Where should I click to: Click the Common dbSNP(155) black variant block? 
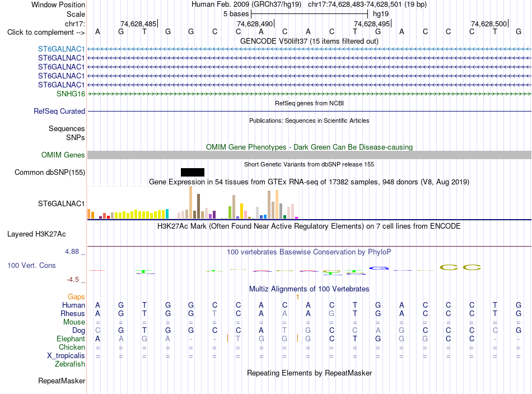193,172
